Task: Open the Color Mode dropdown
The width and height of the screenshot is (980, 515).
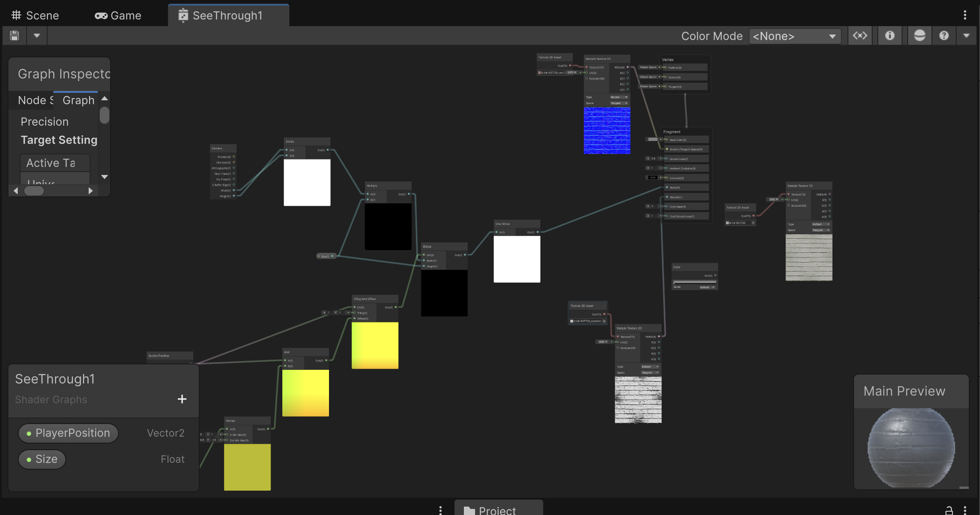Action: tap(795, 36)
